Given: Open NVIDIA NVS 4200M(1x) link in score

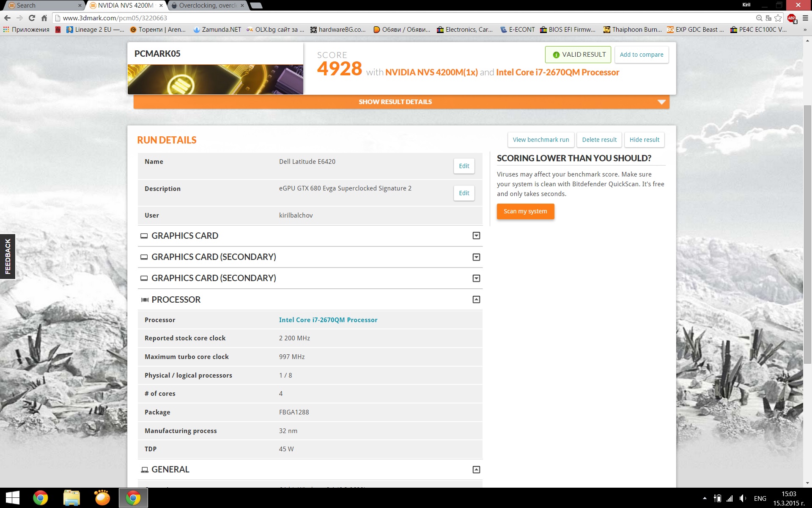Looking at the screenshot, I should 431,72.
